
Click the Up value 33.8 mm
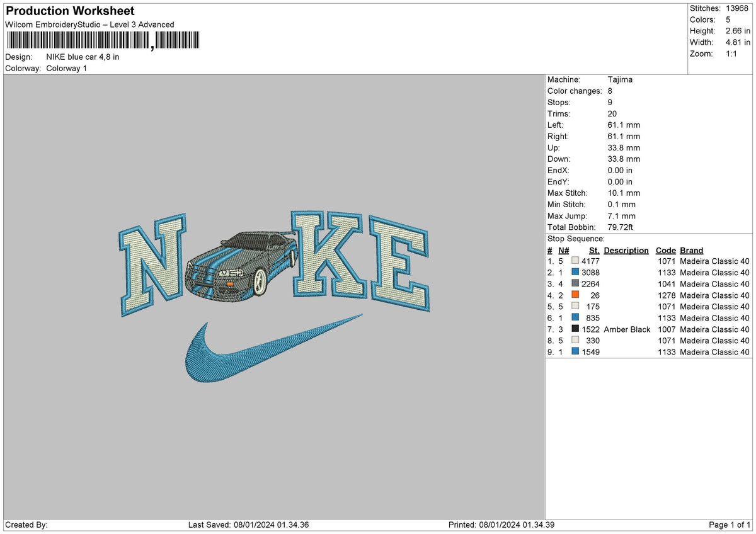pyautogui.click(x=624, y=147)
